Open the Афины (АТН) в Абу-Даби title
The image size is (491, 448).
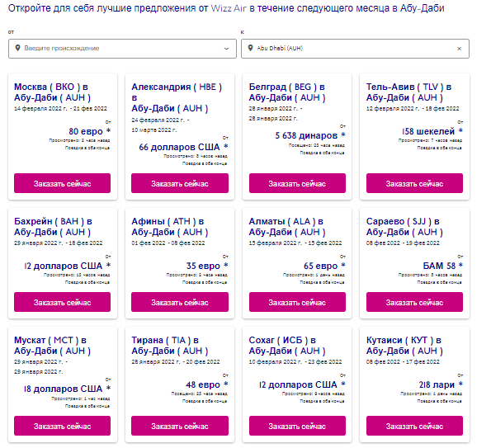(x=170, y=227)
